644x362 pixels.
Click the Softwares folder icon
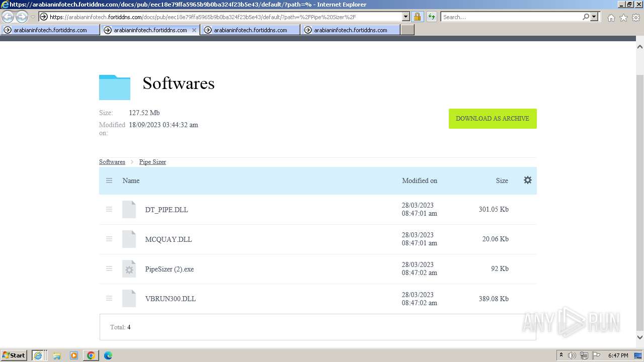point(115,87)
